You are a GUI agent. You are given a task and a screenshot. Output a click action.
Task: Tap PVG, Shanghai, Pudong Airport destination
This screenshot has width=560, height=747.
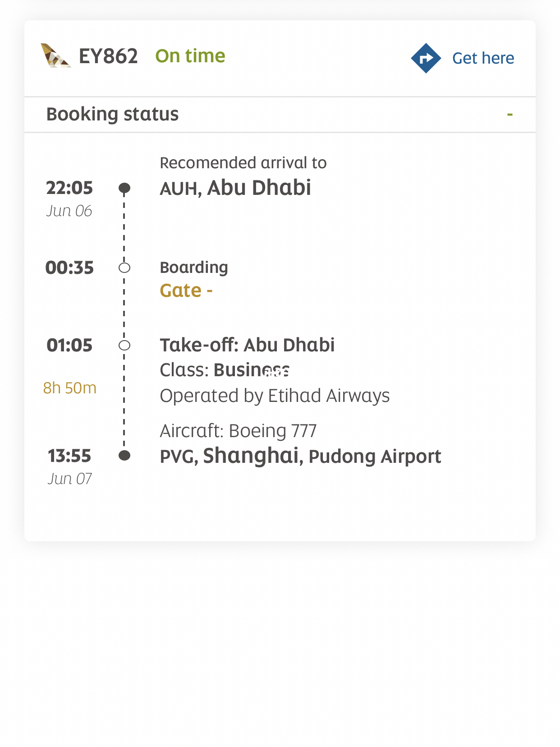(x=300, y=456)
